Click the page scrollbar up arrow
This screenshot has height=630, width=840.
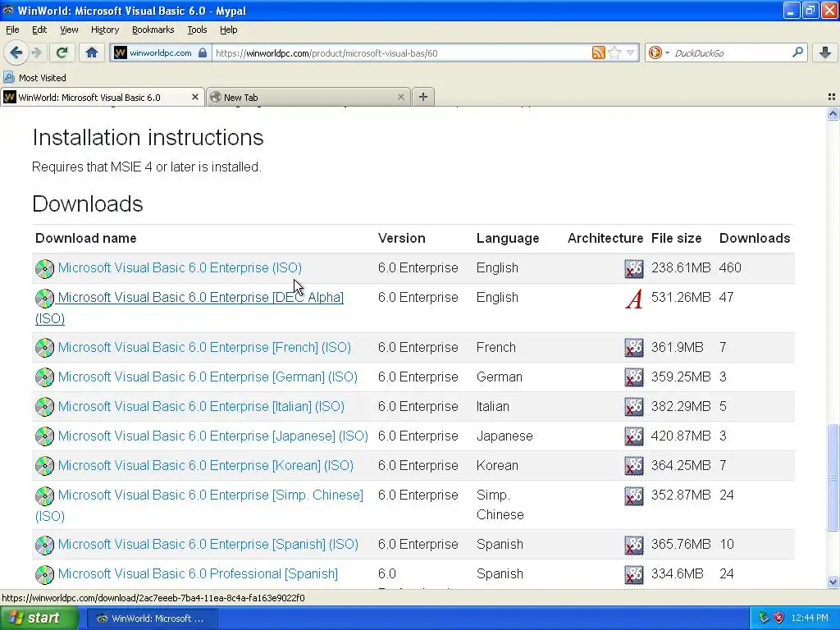point(833,113)
